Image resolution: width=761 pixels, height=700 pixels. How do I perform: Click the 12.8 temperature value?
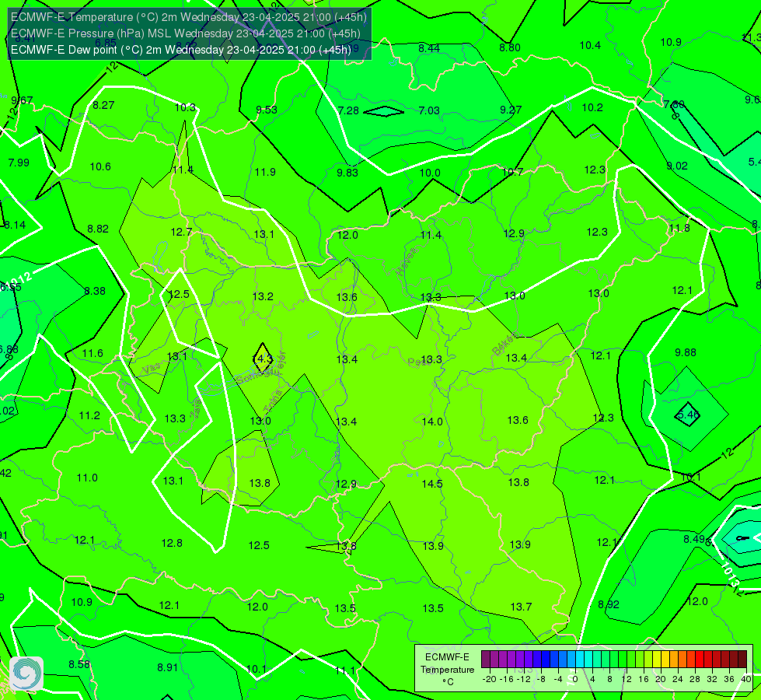coord(172,543)
